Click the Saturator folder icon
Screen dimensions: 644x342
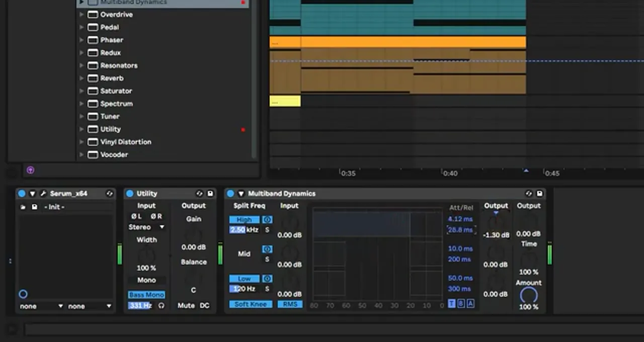tap(93, 91)
